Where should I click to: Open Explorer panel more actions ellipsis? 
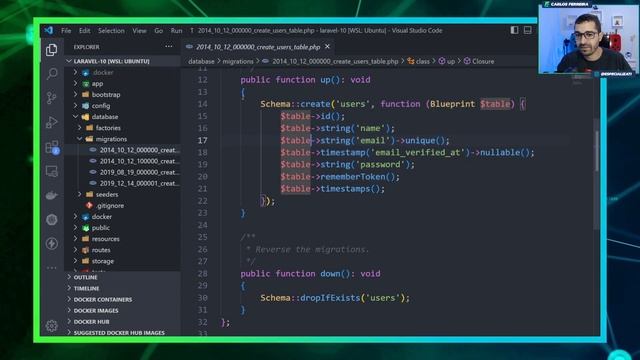click(169, 47)
